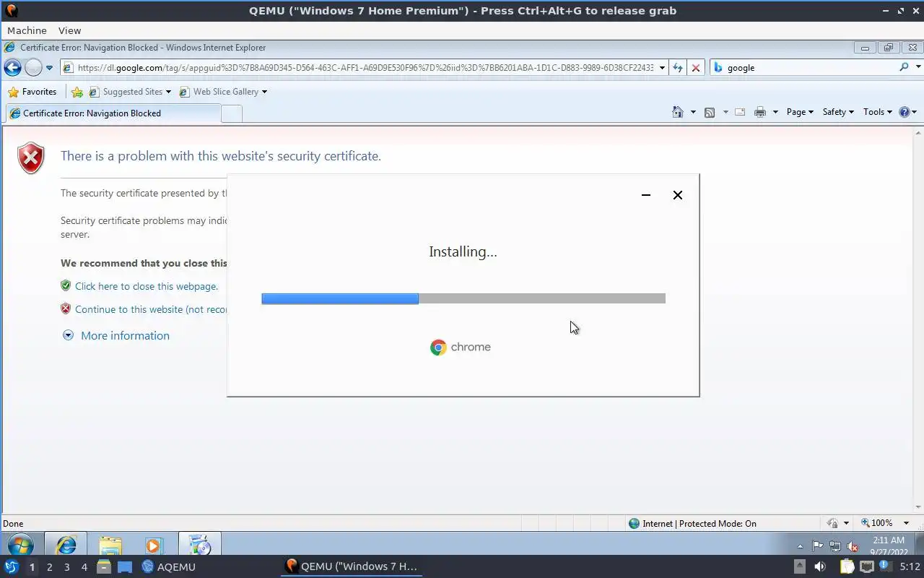Screen dimensions: 924x578
Task: Open Windows Media Player taskbar icon
Action: coord(154,545)
